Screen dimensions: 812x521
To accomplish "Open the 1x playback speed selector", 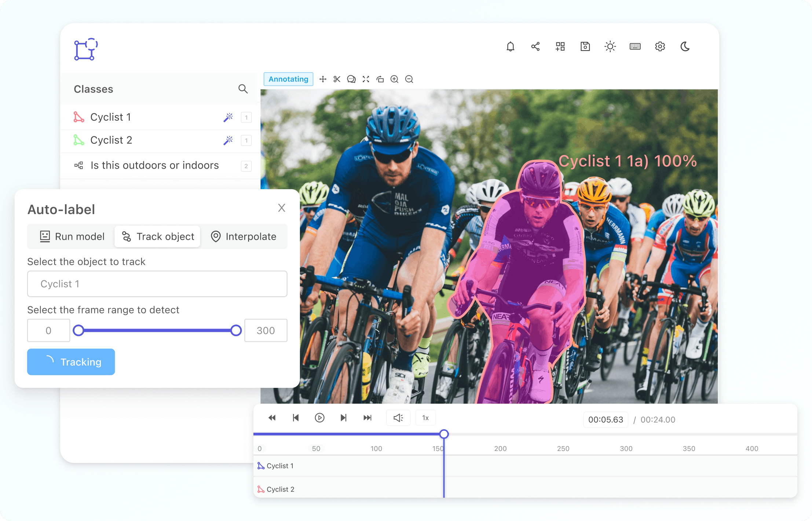I will (x=425, y=418).
